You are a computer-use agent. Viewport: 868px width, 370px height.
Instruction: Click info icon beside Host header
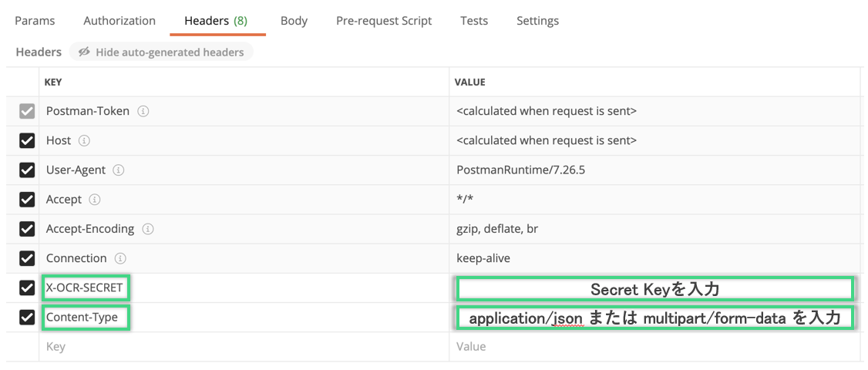pos(84,141)
